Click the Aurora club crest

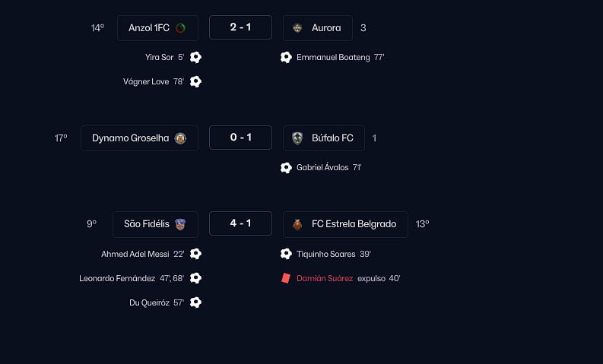[x=297, y=28]
